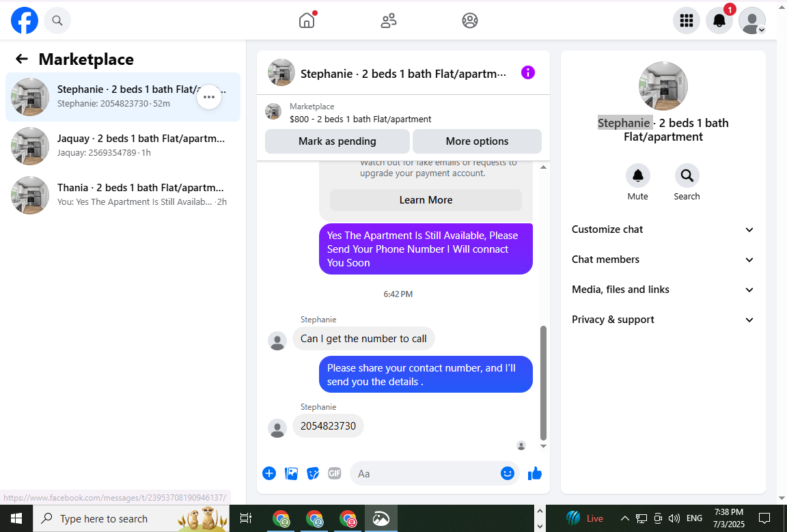This screenshot has width=787, height=532.
Task: Open Marketplace listing thumbnail in header
Action: [273, 111]
